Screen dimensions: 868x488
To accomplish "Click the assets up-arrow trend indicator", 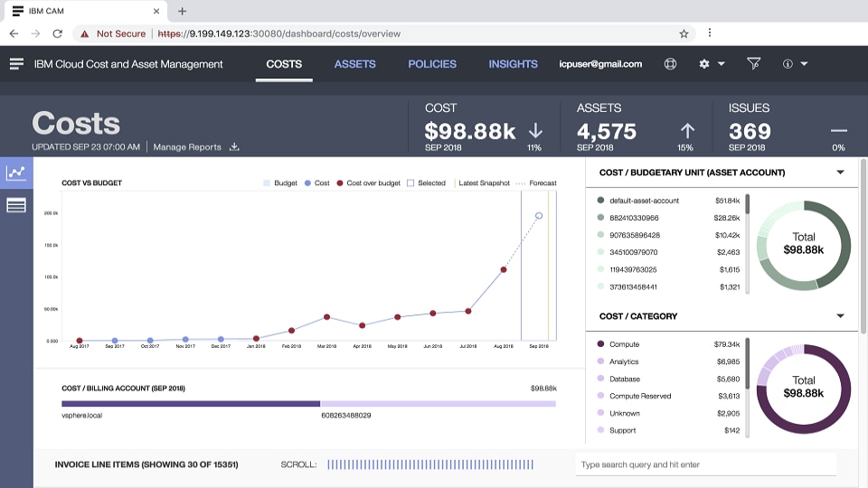I will (x=687, y=130).
